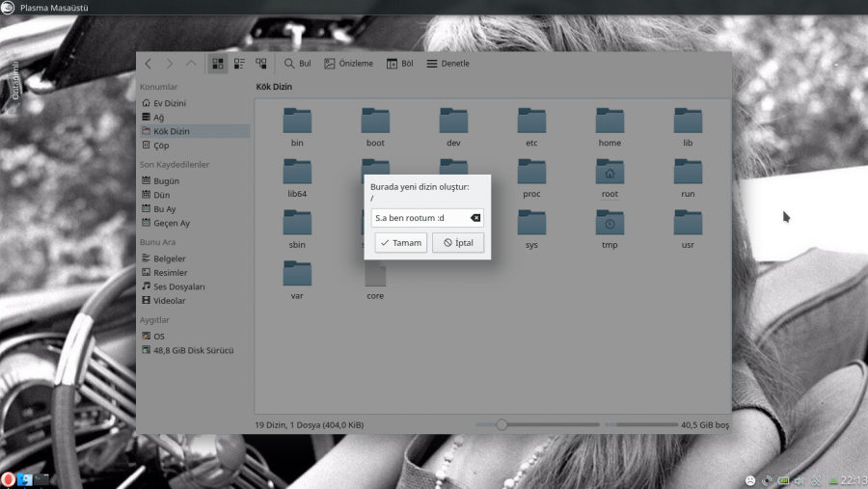Select the sbin folder
The image size is (868, 489).
pos(297,230)
